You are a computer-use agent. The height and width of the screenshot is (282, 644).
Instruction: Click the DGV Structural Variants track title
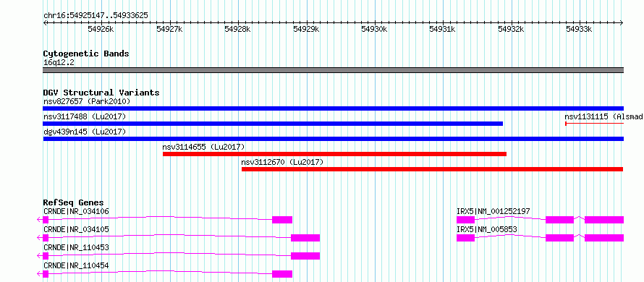coord(101,93)
